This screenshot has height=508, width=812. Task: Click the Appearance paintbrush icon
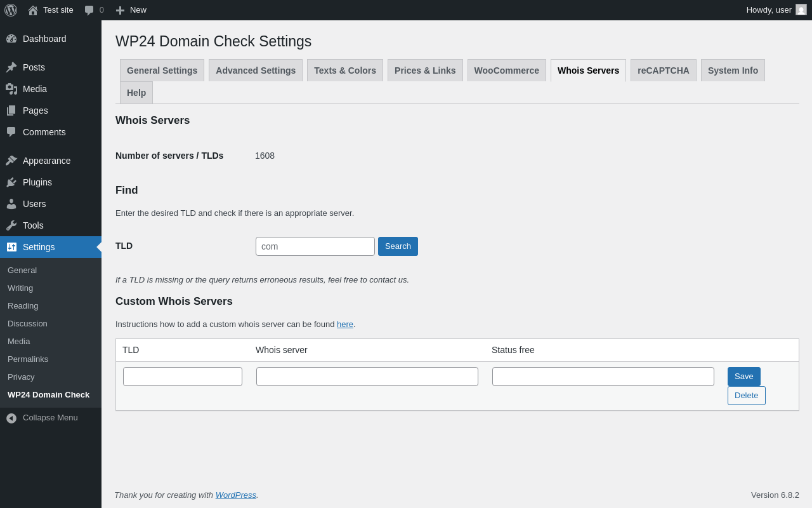coord(11,161)
